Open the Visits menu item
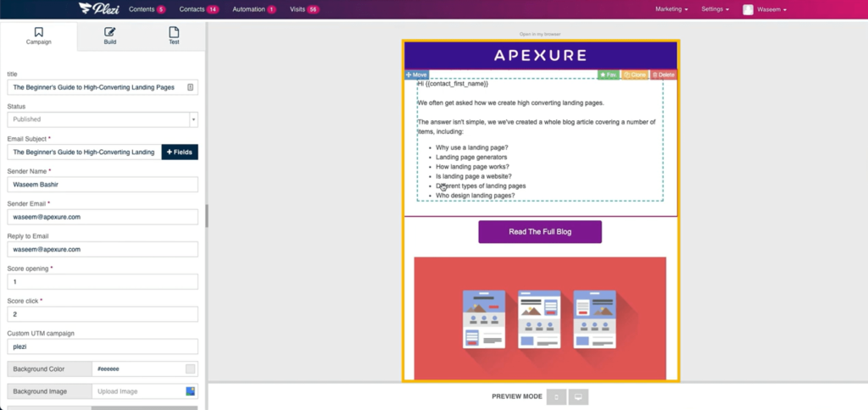 304,9
